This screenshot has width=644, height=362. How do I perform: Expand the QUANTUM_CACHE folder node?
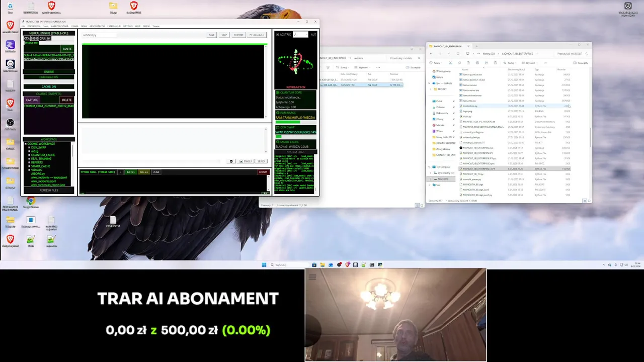pos(29,155)
